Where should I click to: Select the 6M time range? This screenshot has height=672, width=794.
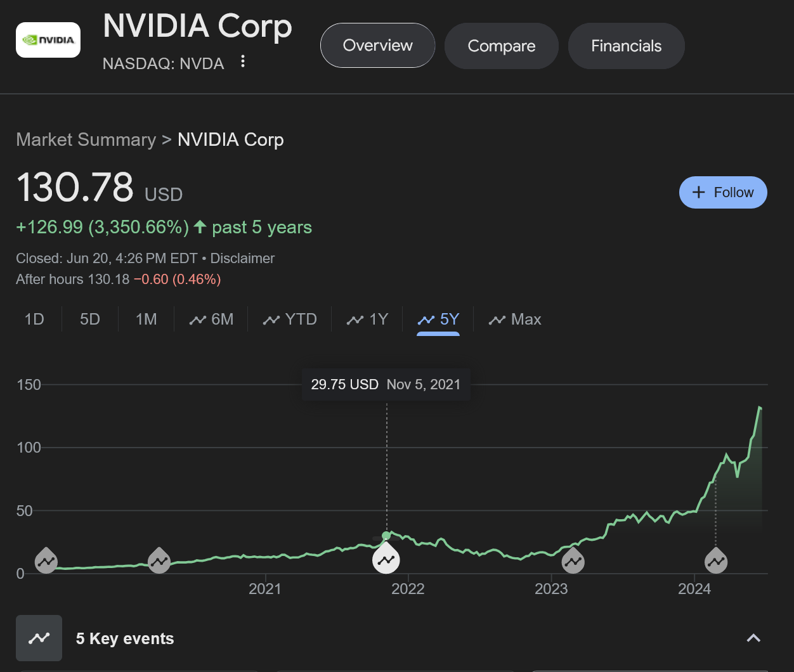[x=212, y=320]
